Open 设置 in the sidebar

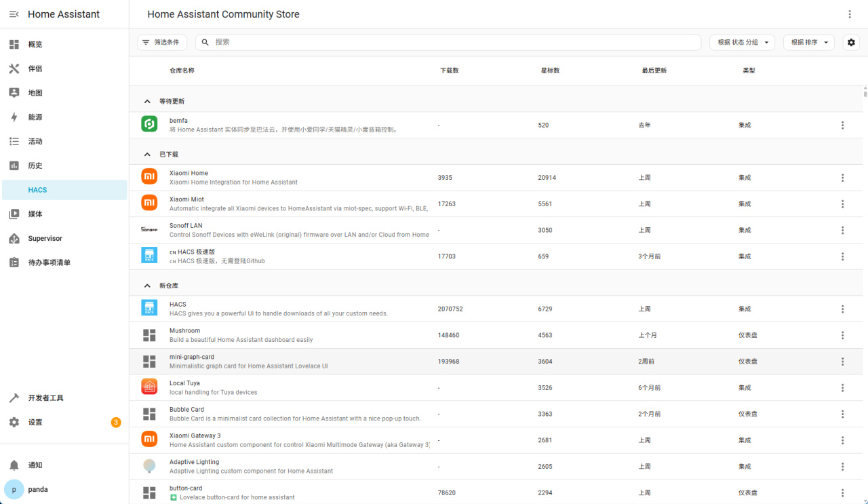click(x=35, y=423)
